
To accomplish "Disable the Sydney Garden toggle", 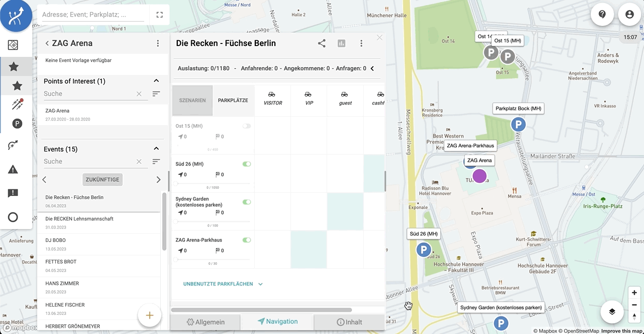I will [x=247, y=202].
